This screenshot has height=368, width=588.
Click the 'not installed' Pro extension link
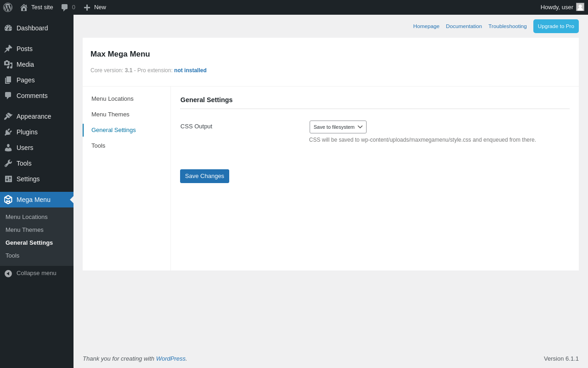(x=190, y=70)
